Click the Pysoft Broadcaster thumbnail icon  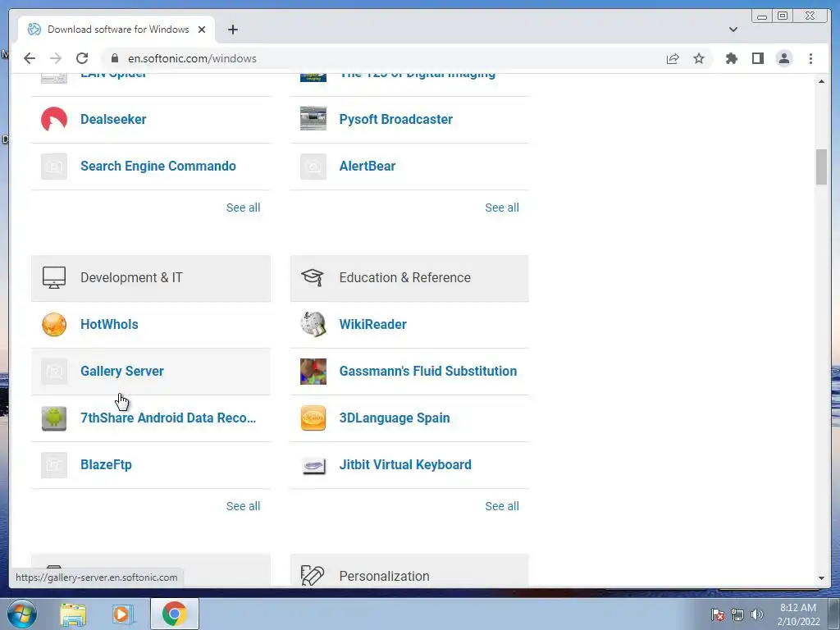pyautogui.click(x=313, y=119)
